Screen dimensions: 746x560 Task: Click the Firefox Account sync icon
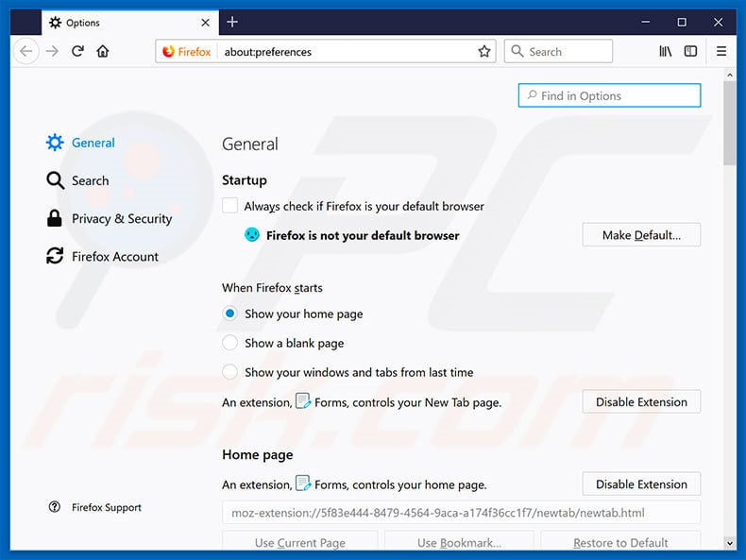click(x=55, y=256)
